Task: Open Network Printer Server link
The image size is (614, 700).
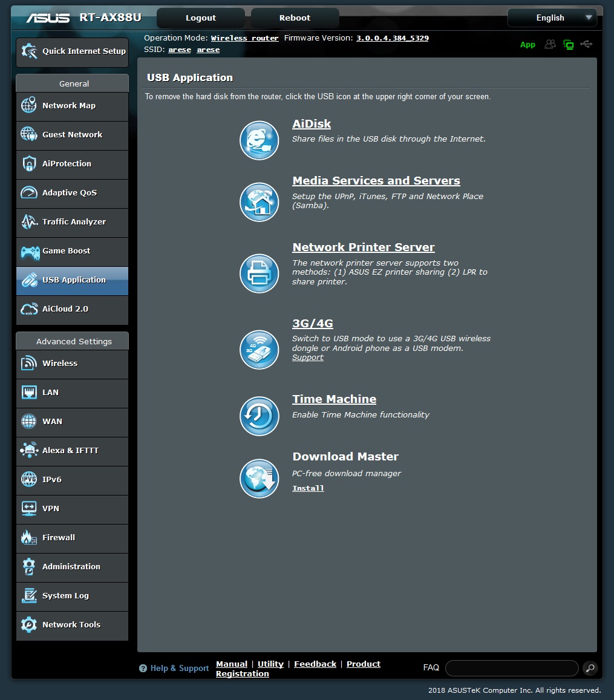Action: pos(363,247)
